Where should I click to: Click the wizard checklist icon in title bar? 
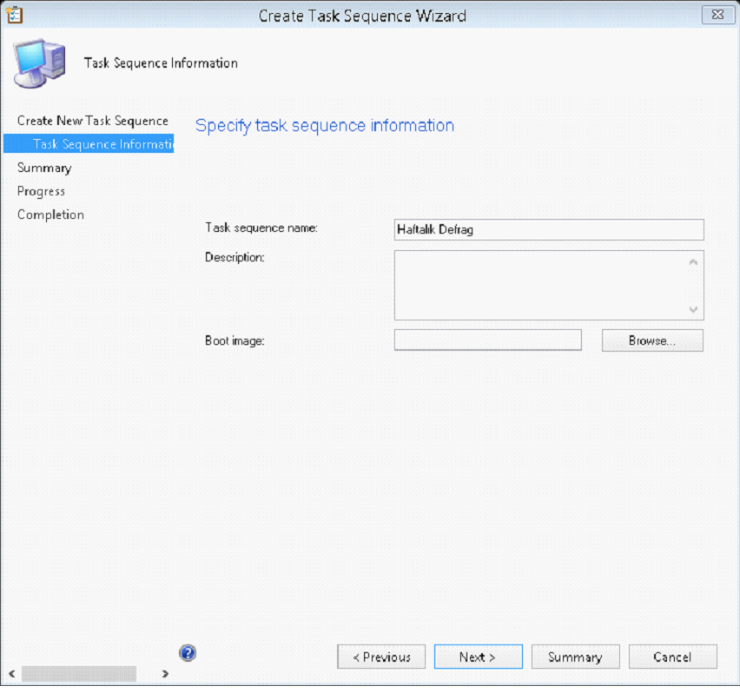(x=14, y=15)
